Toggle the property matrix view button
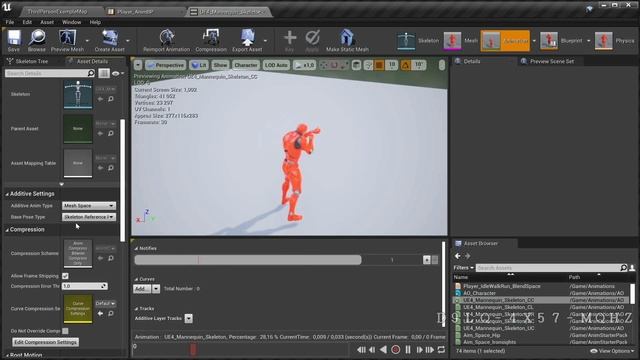This screenshot has height=360, width=640. tap(104, 73)
